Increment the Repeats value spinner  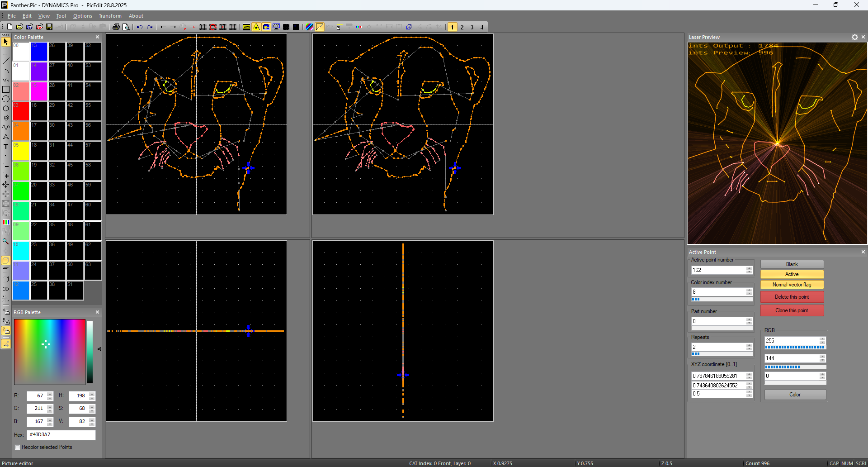click(x=749, y=345)
